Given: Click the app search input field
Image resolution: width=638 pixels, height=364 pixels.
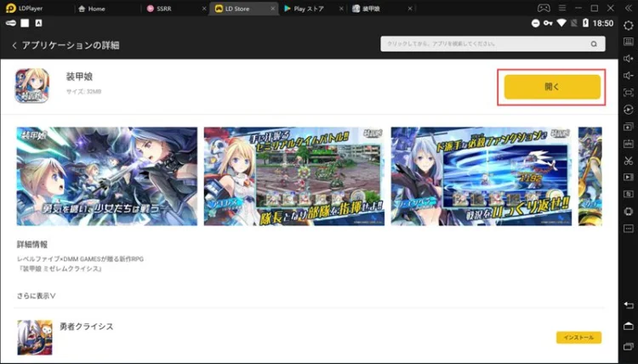Looking at the screenshot, I should [493, 44].
